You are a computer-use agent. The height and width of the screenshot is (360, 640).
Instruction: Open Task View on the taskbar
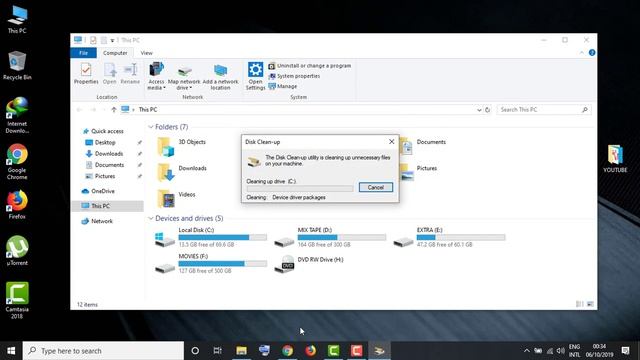tap(218, 351)
